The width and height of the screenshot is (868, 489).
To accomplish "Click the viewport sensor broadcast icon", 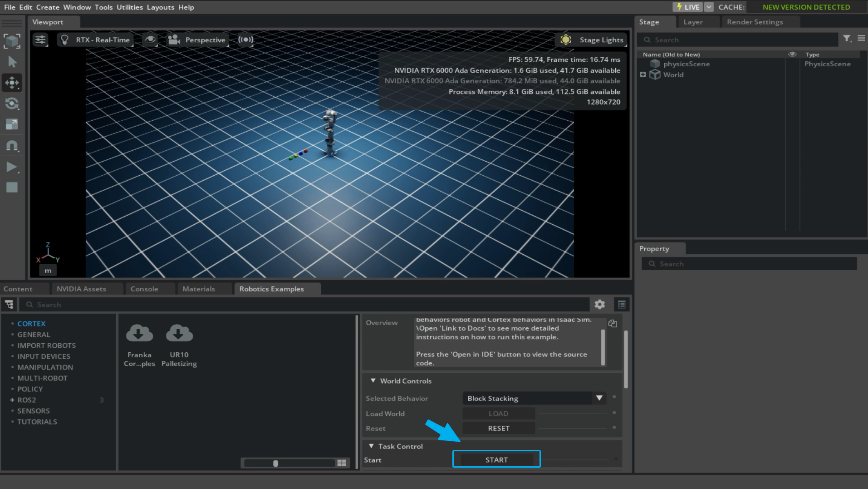I will click(245, 40).
